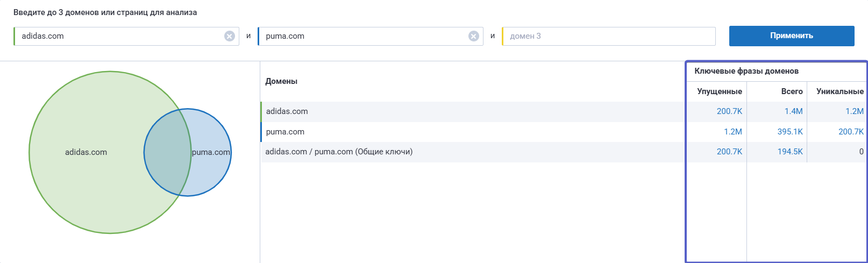This screenshot has height=263, width=868.
Task: Open common keywords missed 200.7K link
Action: tap(729, 152)
